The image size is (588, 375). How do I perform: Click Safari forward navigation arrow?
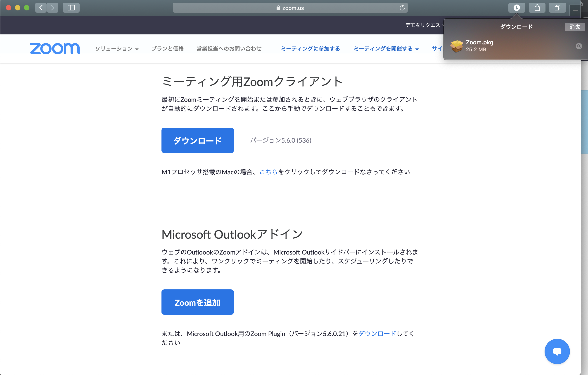pyautogui.click(x=52, y=8)
